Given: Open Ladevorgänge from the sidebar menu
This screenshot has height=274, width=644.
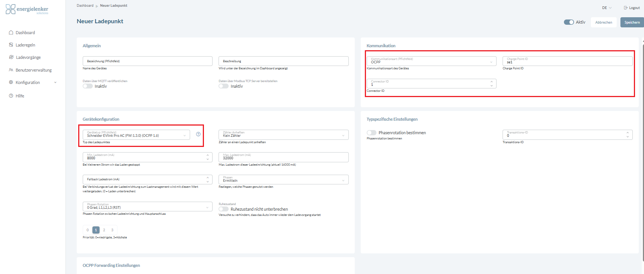Looking at the screenshot, I should tap(28, 57).
